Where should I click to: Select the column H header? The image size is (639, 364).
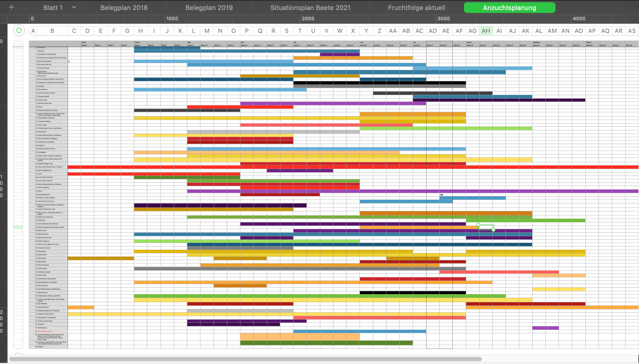click(141, 31)
